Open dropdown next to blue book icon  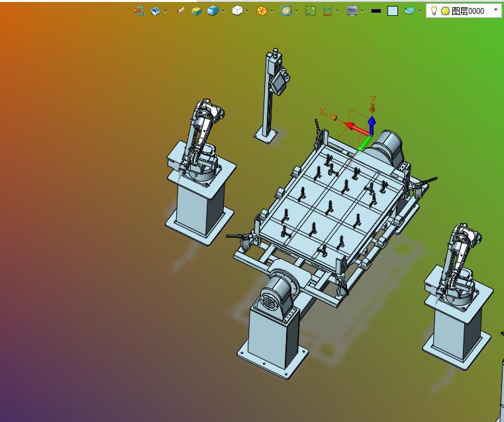pyautogui.click(x=165, y=11)
